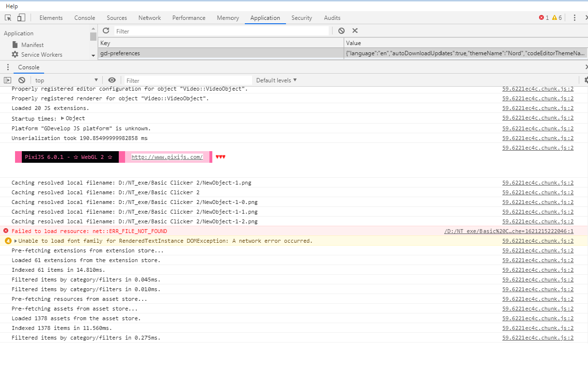This screenshot has height=374, width=588.
Task: Expand the Unable to load font warning
Action: click(x=16, y=241)
